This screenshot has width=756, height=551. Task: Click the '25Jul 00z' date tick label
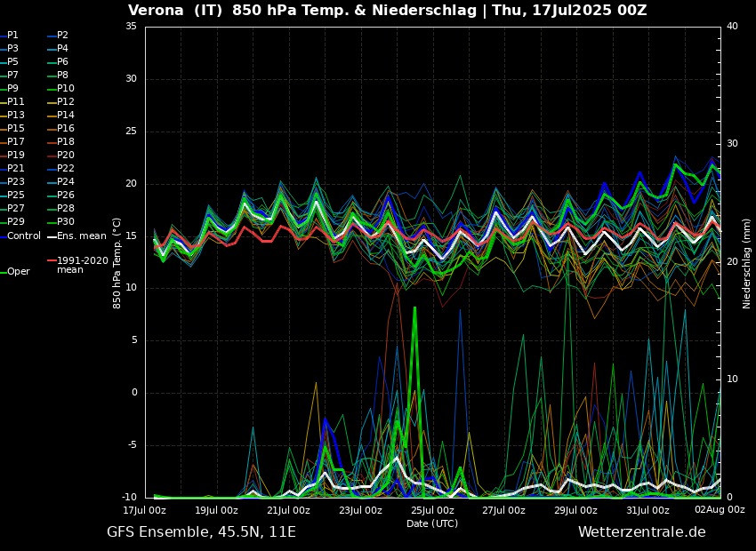[x=432, y=510]
